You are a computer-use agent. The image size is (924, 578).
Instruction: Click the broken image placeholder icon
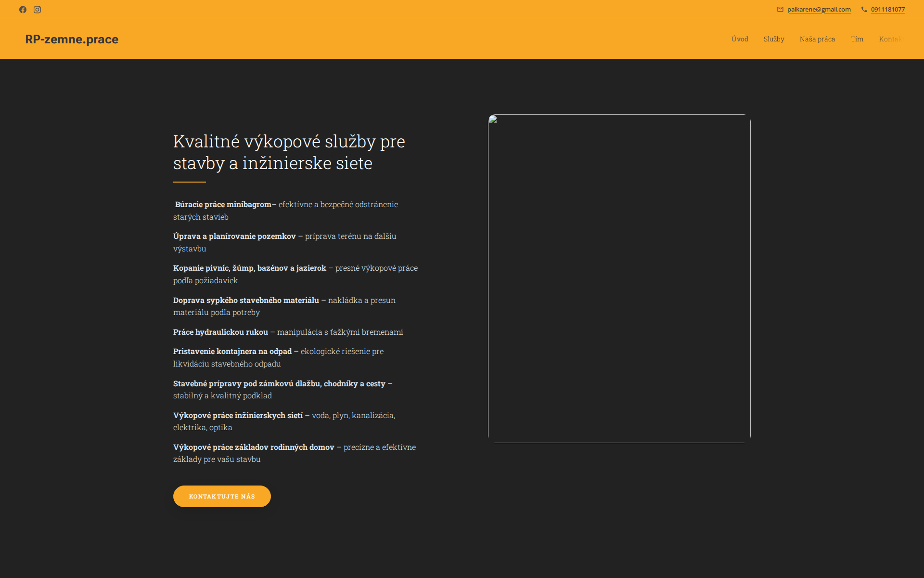[x=492, y=119]
